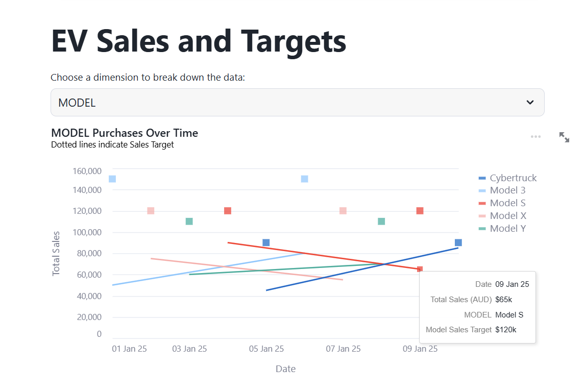Click the Model 3 target marker at 06 Jan
This screenshot has width=585, height=392.
click(304, 179)
